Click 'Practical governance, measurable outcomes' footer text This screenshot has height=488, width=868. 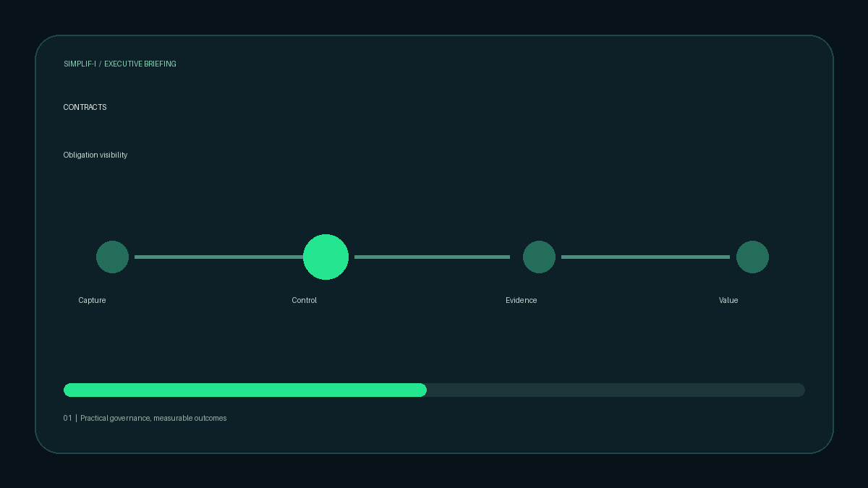[153, 418]
